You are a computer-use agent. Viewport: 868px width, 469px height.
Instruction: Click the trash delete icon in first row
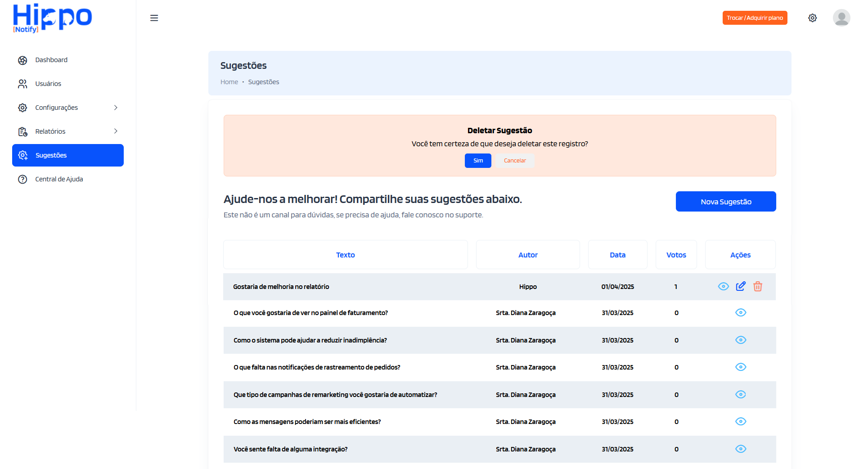click(x=758, y=286)
